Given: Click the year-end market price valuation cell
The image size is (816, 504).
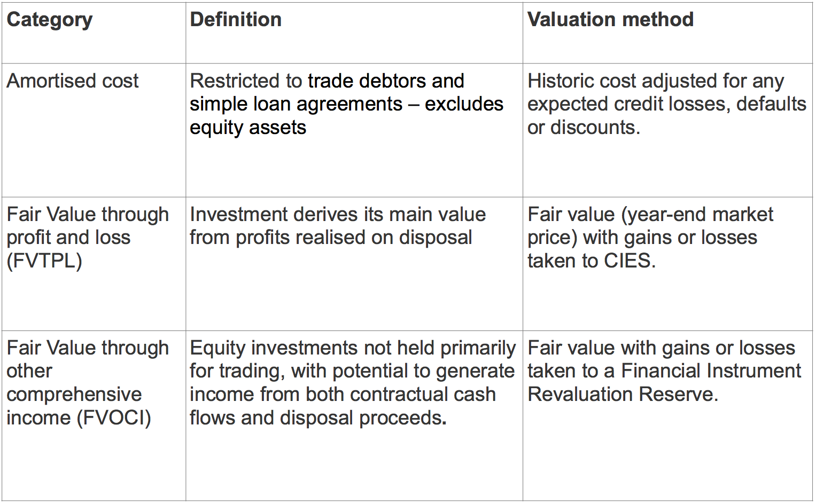Looking at the screenshot, I should 667,264.
